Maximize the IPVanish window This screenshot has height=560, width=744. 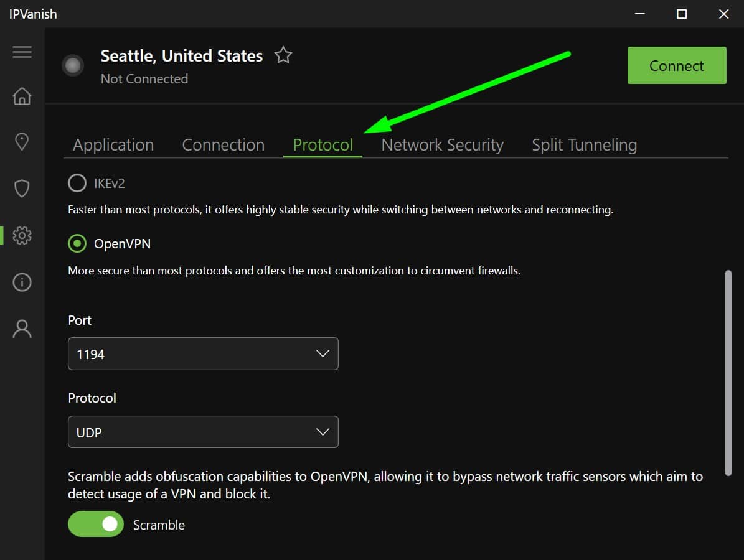click(682, 14)
